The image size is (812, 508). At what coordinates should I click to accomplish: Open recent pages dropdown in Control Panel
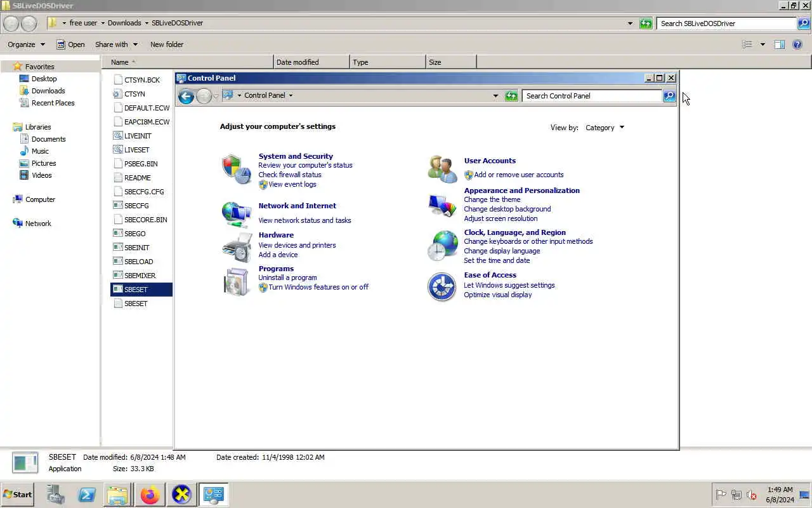pos(216,96)
